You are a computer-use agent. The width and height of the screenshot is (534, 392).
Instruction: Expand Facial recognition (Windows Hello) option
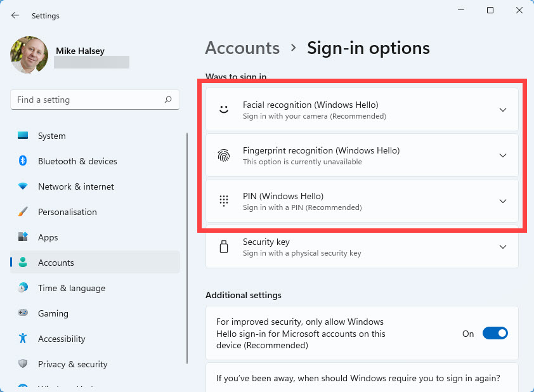tap(503, 110)
